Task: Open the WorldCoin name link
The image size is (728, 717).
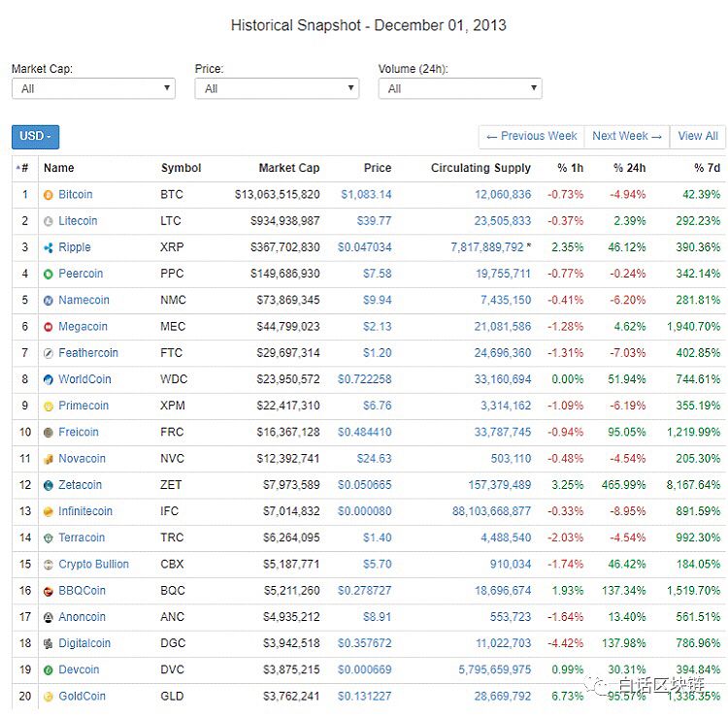Action: (x=85, y=379)
